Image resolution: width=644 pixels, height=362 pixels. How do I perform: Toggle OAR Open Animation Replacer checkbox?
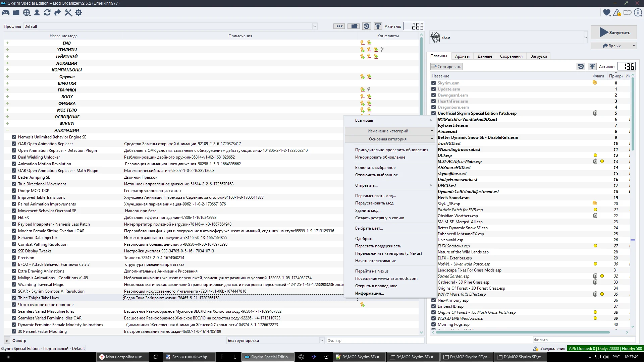(14, 143)
